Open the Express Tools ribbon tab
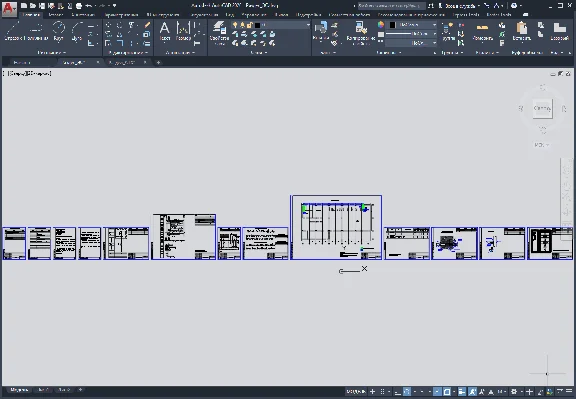576x399 pixels. 466,15
